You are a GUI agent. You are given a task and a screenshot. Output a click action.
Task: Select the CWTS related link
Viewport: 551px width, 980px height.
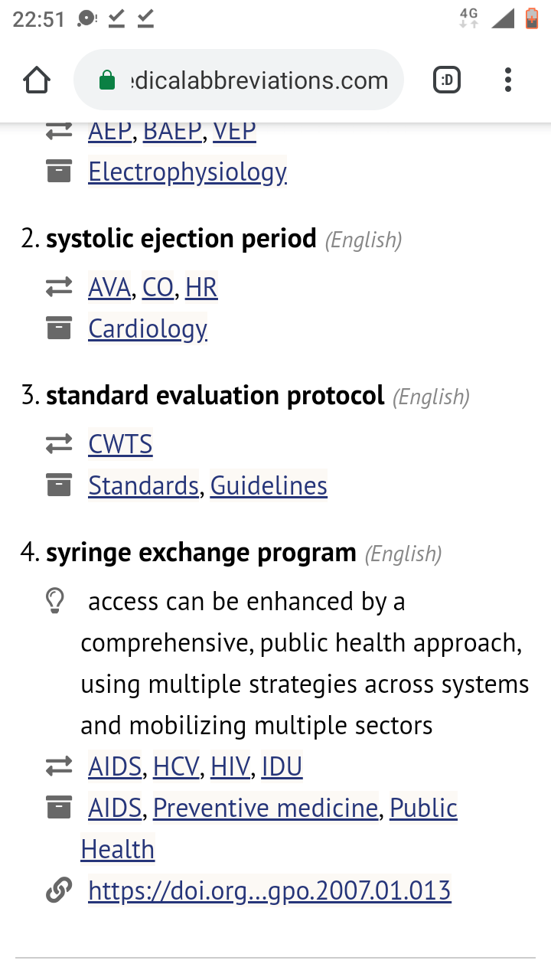click(x=120, y=444)
